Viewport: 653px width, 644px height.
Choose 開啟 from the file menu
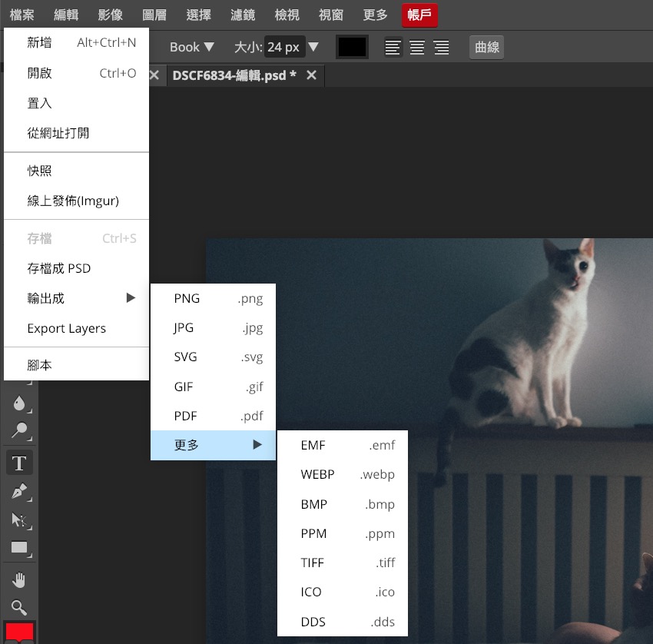(x=76, y=73)
